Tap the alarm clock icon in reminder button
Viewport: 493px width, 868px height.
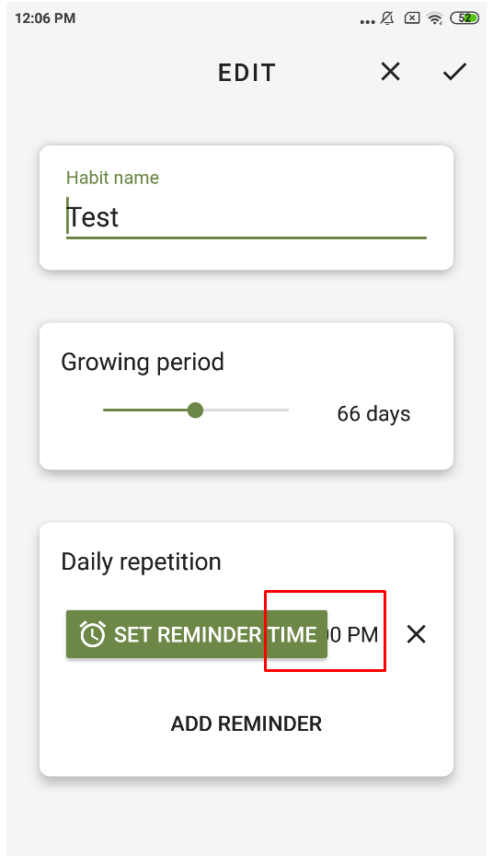pos(92,634)
